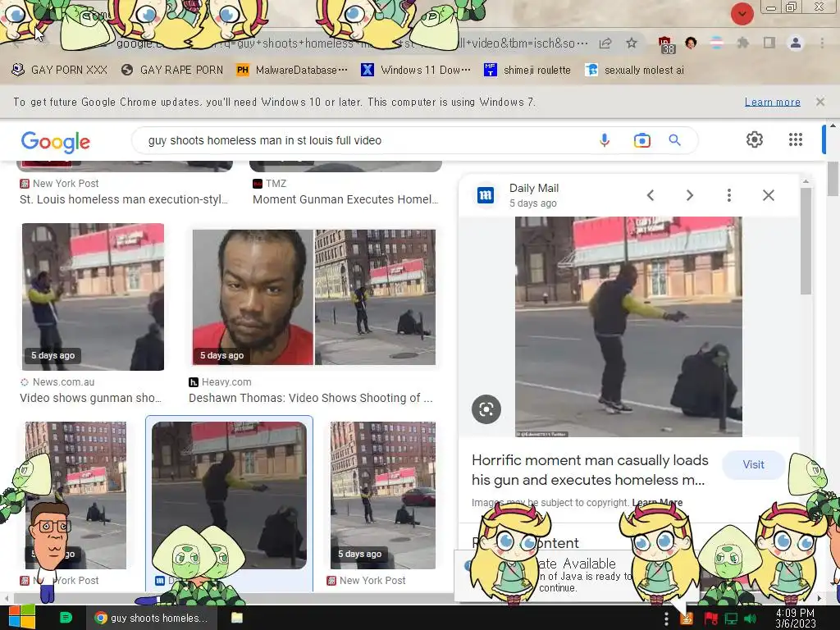Open the Learn More copyright link
The height and width of the screenshot is (630, 840).
click(x=657, y=503)
